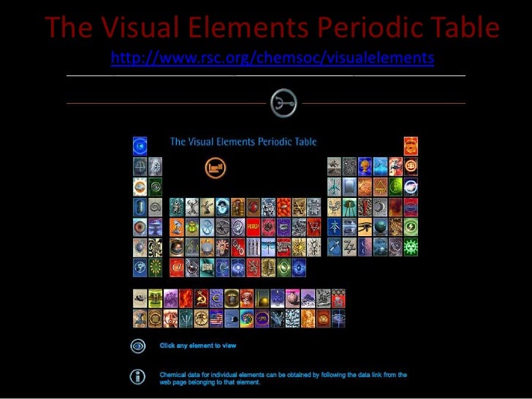This screenshot has height=399, width=532.
Task: Open the Gallium rooster tile
Action: [334, 208]
